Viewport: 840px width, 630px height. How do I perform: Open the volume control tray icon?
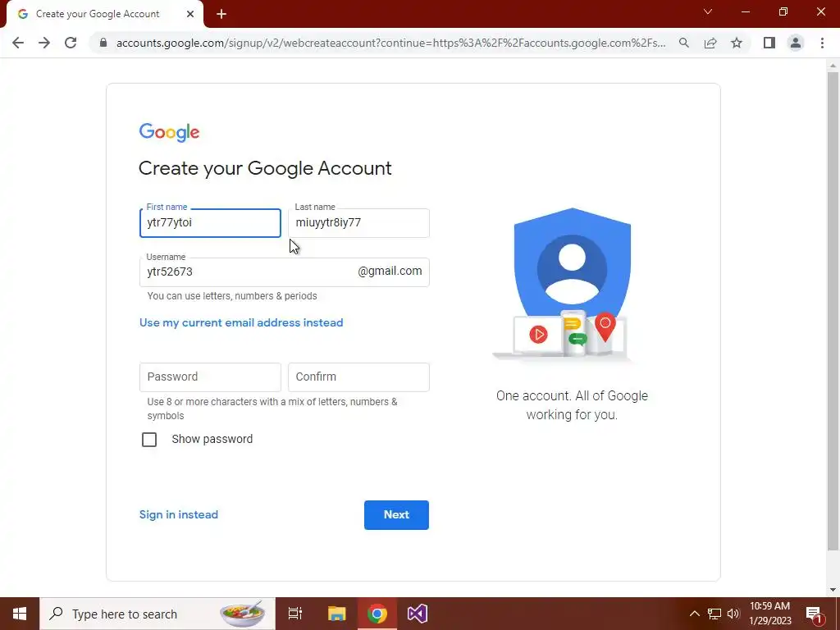(x=733, y=614)
